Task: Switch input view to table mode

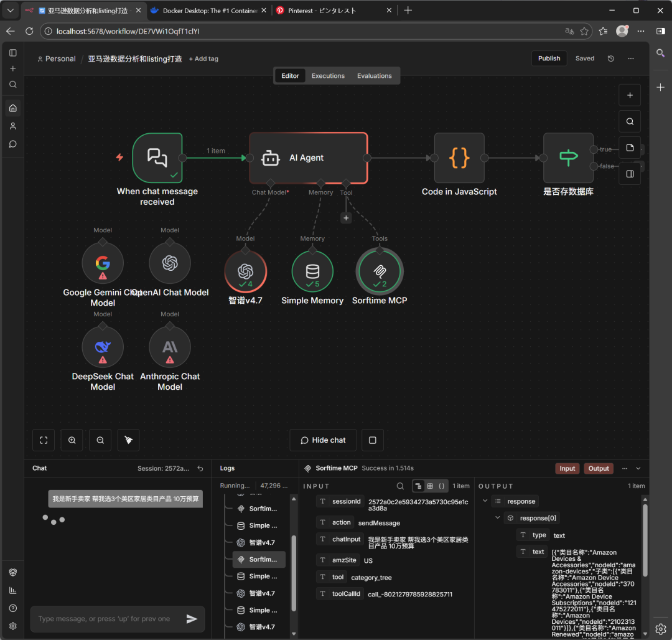Action: coord(430,486)
